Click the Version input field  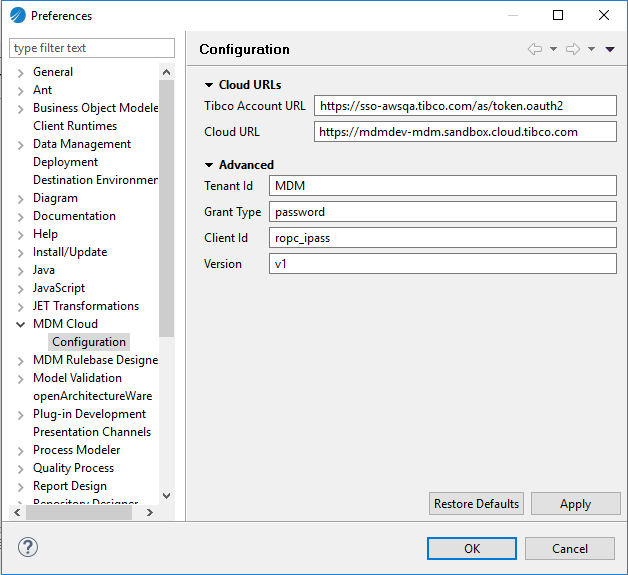click(x=443, y=264)
